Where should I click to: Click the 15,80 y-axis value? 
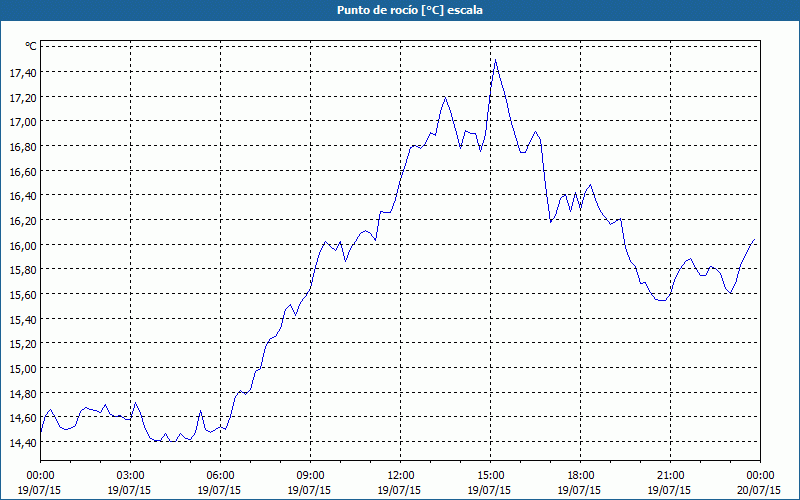click(23, 270)
